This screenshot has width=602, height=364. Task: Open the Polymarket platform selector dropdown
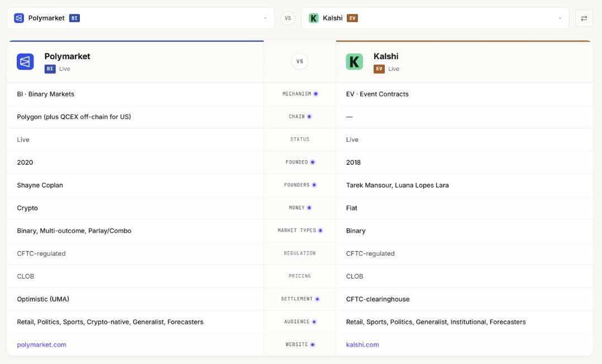tap(141, 18)
